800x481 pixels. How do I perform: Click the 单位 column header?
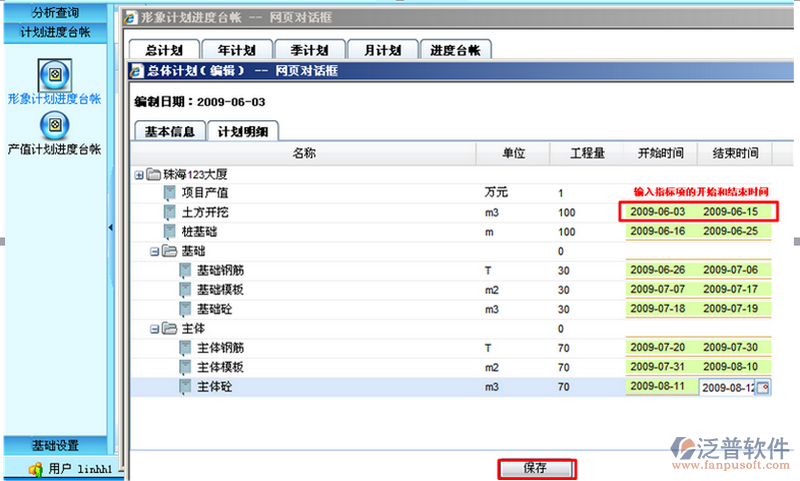[513, 153]
